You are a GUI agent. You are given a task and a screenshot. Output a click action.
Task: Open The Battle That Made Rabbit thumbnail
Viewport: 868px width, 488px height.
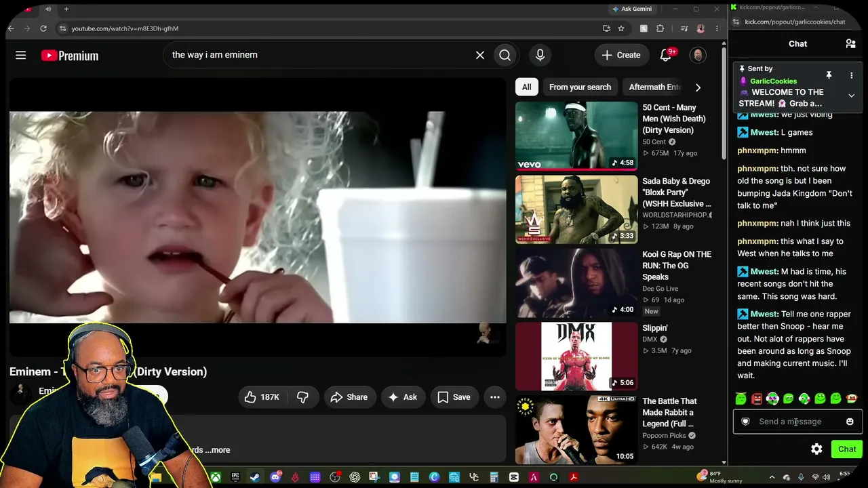tap(576, 430)
